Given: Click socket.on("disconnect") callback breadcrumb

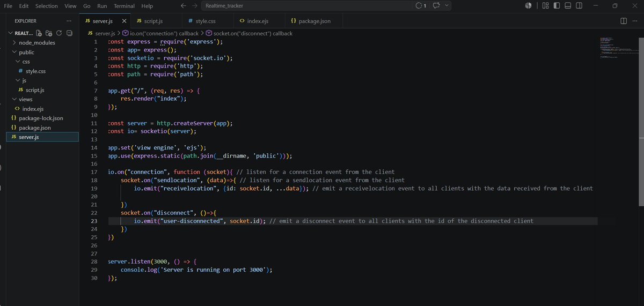Looking at the screenshot, I should (248, 33).
